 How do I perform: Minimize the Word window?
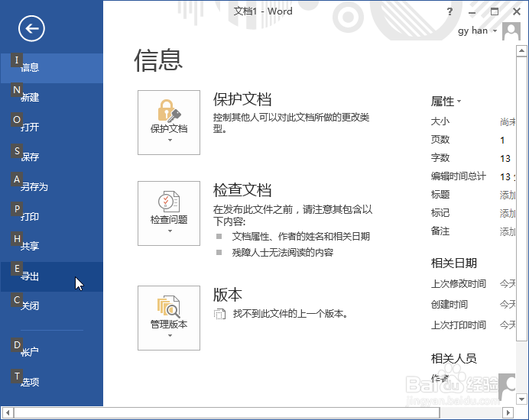(472, 12)
